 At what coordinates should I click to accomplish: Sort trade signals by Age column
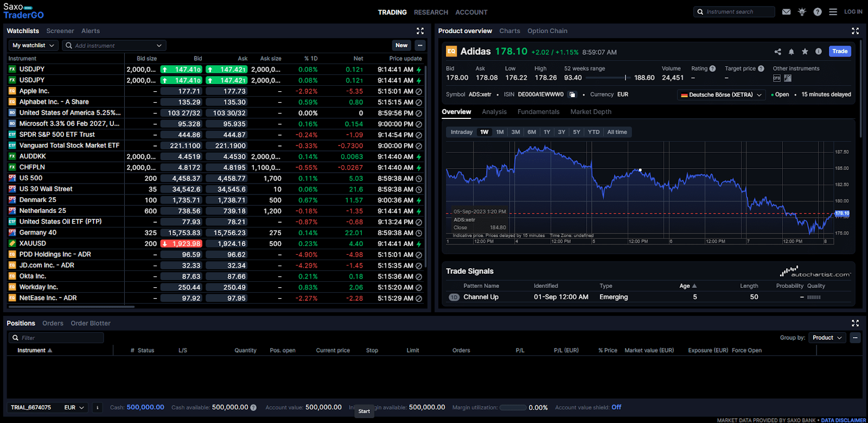[688, 286]
